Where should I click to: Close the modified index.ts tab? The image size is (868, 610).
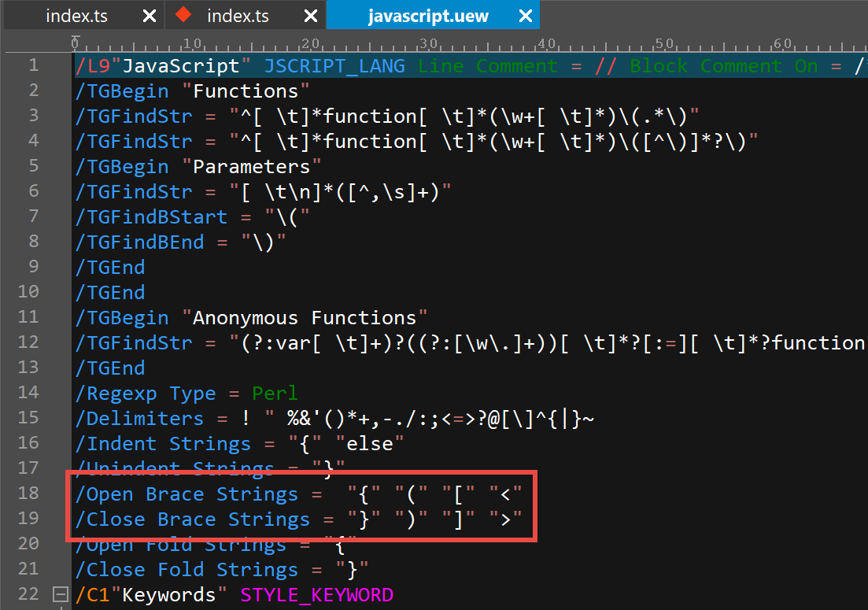click(311, 16)
